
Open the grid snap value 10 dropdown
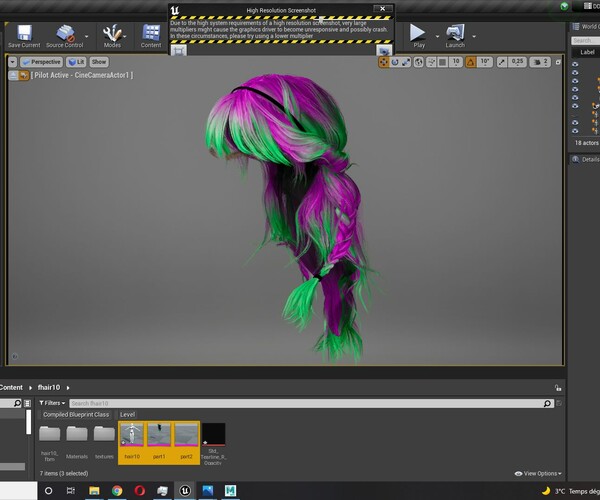click(x=456, y=62)
